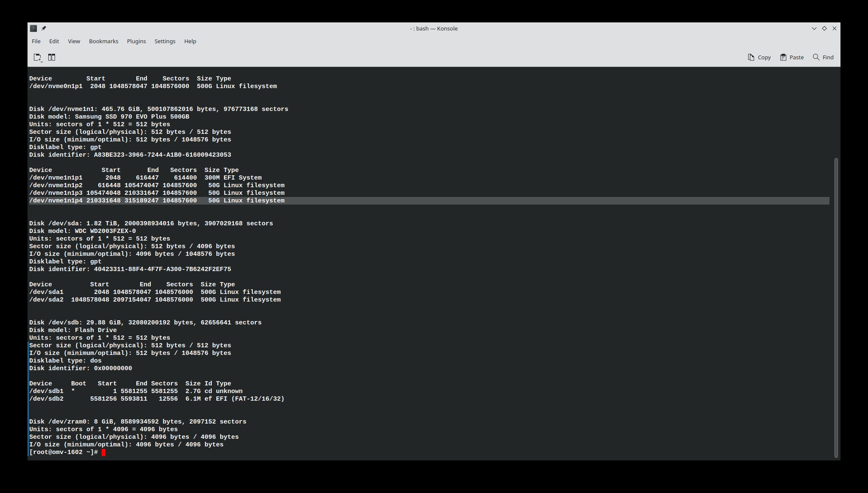Click the New Tab toolbar icon
Viewport: 868px width, 493px height.
[37, 58]
